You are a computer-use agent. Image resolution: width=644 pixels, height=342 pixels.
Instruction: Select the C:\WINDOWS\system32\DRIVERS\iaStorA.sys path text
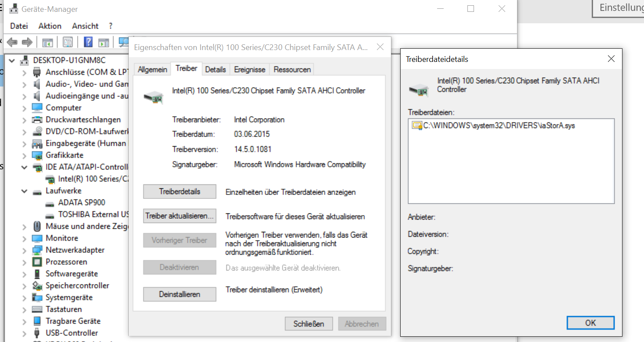(499, 126)
